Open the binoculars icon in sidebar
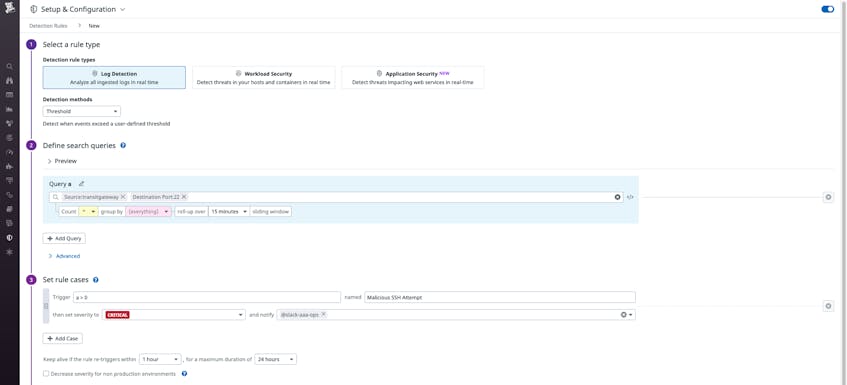 click(x=9, y=80)
